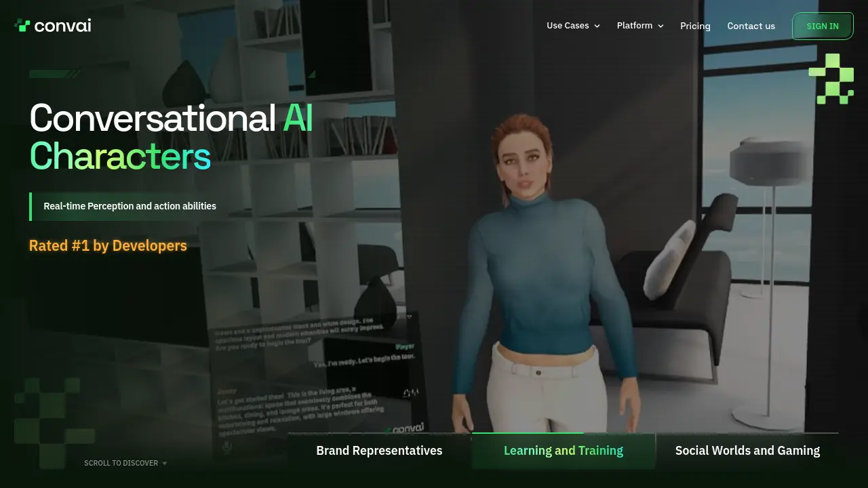Click the green progress bar under Learning and Training
Image resolution: width=868 pixels, height=488 pixels.
[528, 433]
